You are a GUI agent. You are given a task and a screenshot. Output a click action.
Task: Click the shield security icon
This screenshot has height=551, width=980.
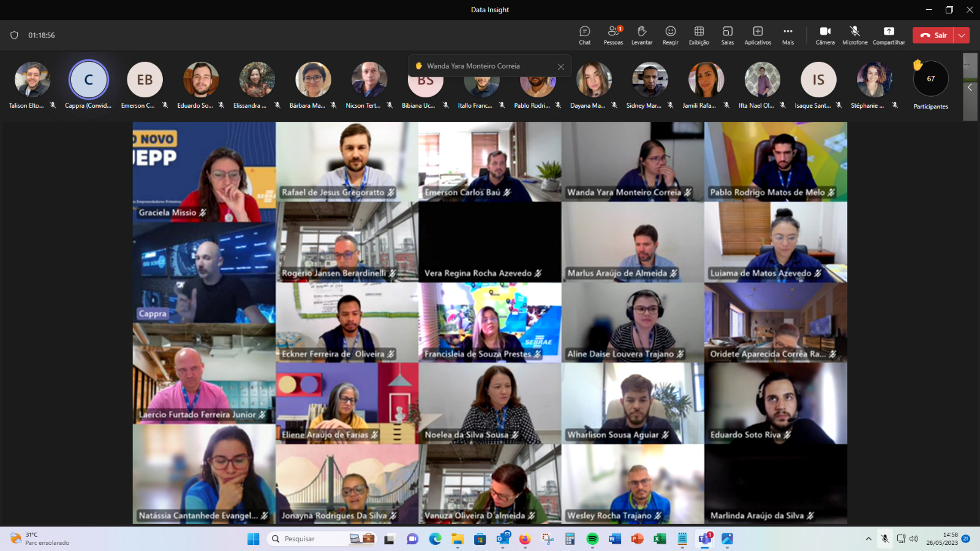14,36
